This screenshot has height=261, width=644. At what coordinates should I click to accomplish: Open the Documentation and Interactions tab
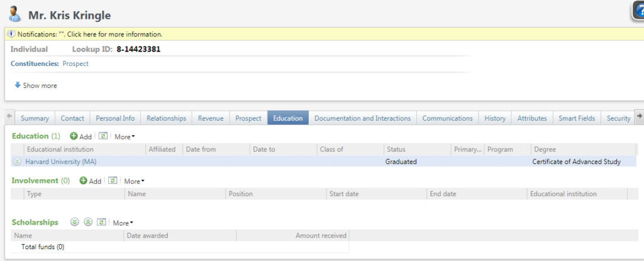point(362,118)
